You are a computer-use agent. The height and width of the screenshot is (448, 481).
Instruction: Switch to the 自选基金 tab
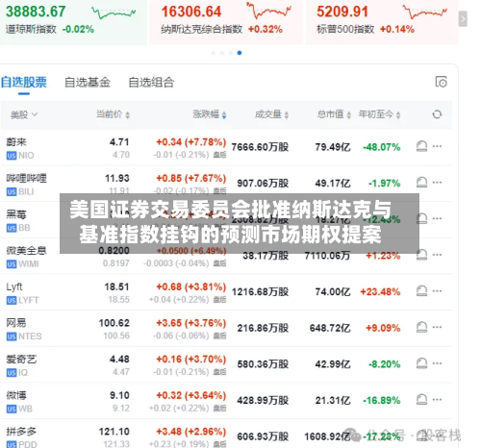pyautogui.click(x=88, y=83)
